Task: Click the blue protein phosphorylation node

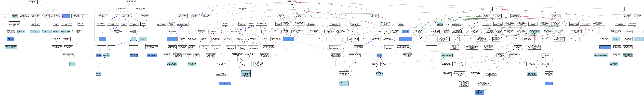Action: pyautogui.click(x=605, y=47)
